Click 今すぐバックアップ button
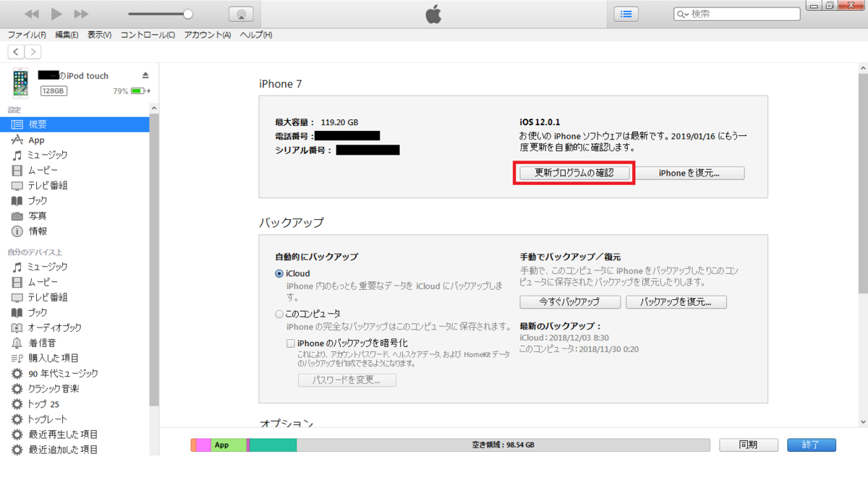 [570, 302]
